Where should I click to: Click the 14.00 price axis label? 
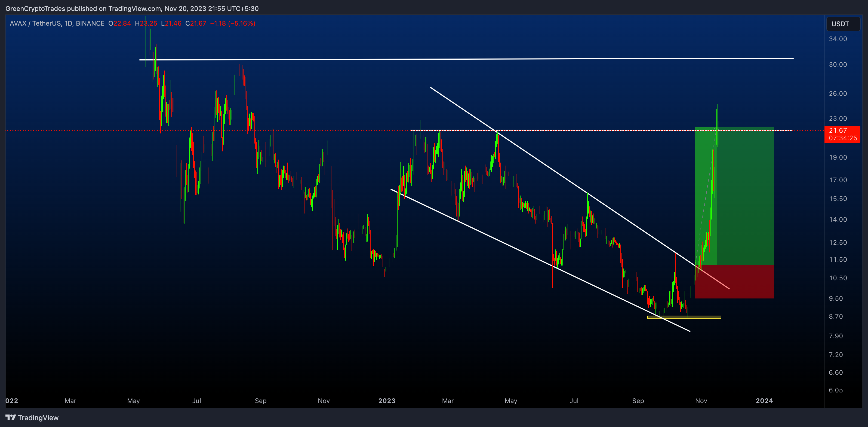[838, 219]
